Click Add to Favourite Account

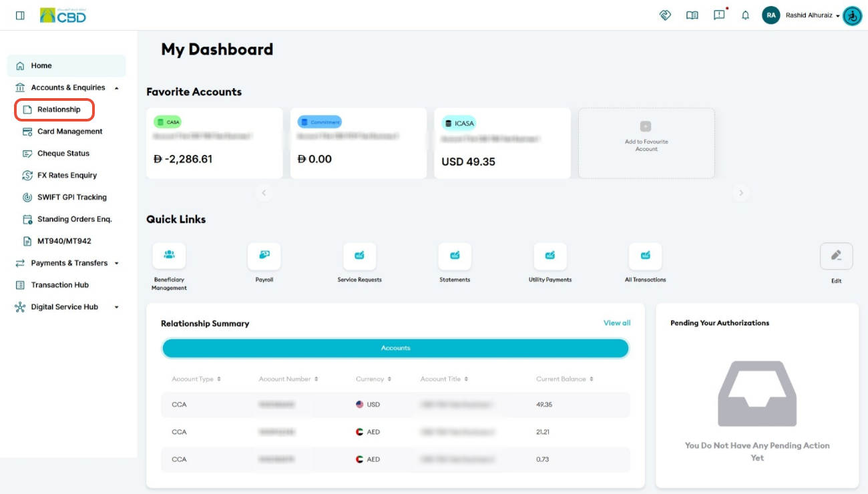[646, 144]
